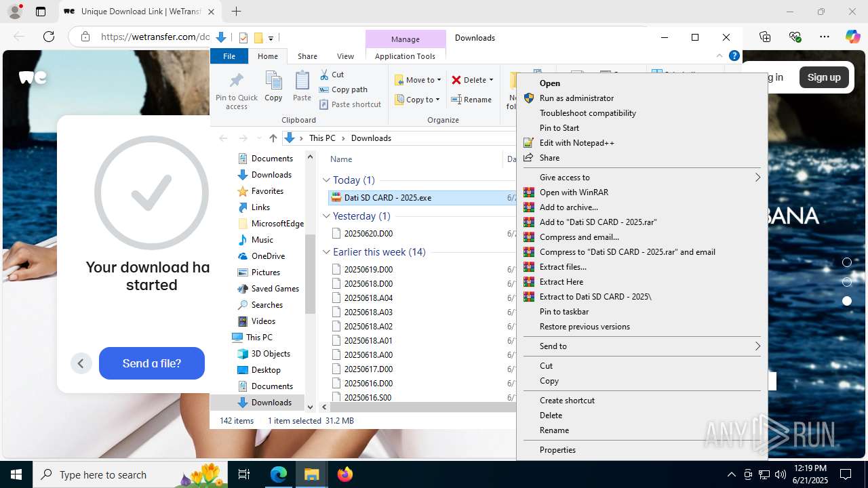Click the Rename ribbon button

472,100
